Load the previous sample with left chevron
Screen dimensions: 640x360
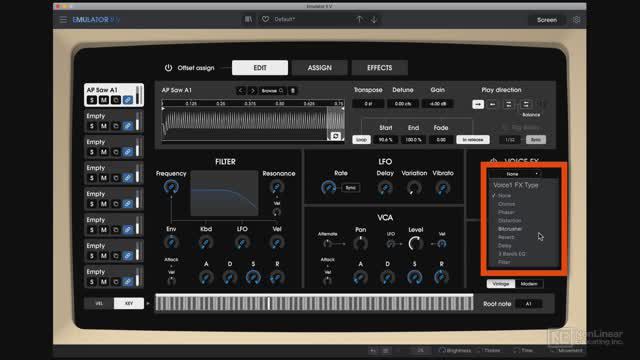(240, 91)
